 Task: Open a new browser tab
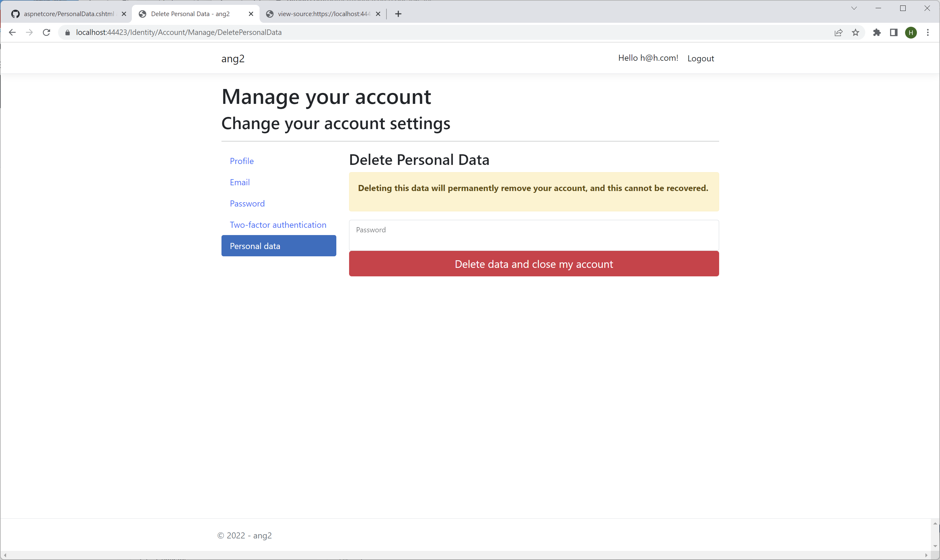[x=398, y=14]
